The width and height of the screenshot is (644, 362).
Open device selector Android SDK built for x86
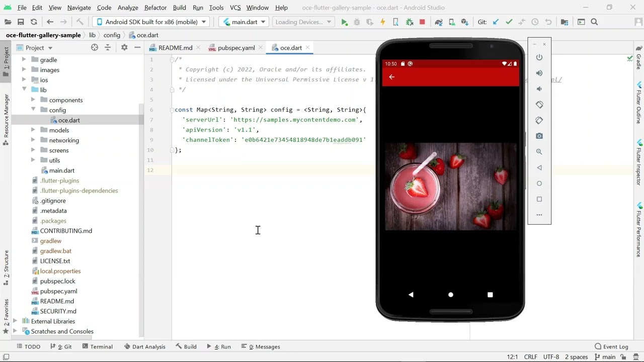[x=151, y=22]
